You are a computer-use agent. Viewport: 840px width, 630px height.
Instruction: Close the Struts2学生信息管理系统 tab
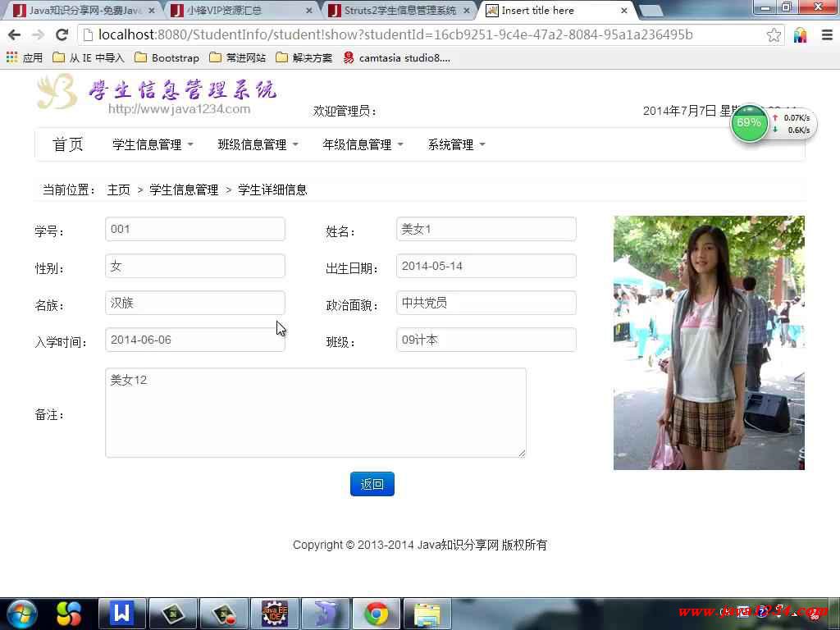point(467,10)
